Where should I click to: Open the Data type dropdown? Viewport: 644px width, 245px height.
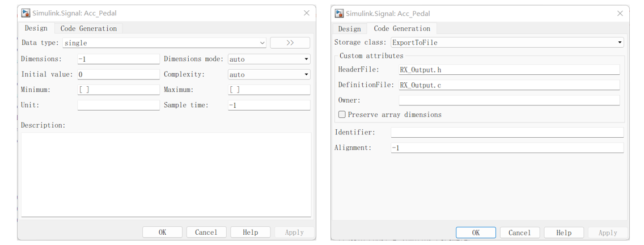tap(164, 43)
